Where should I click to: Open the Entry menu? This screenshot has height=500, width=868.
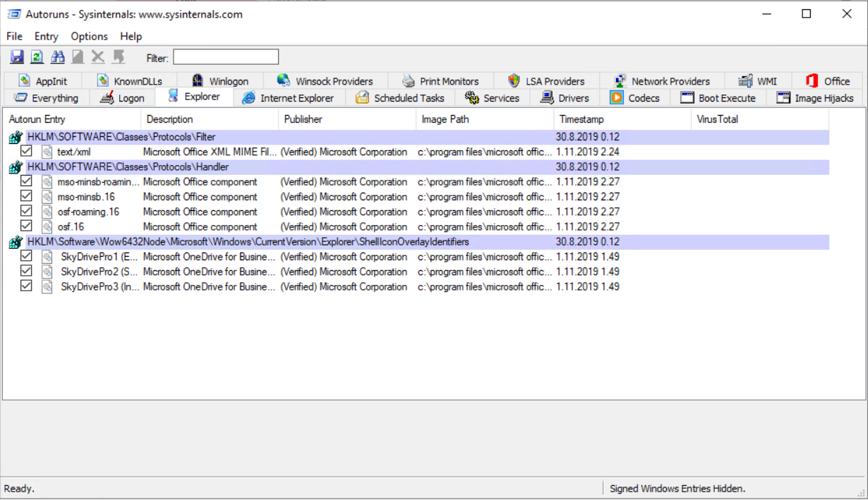click(47, 36)
